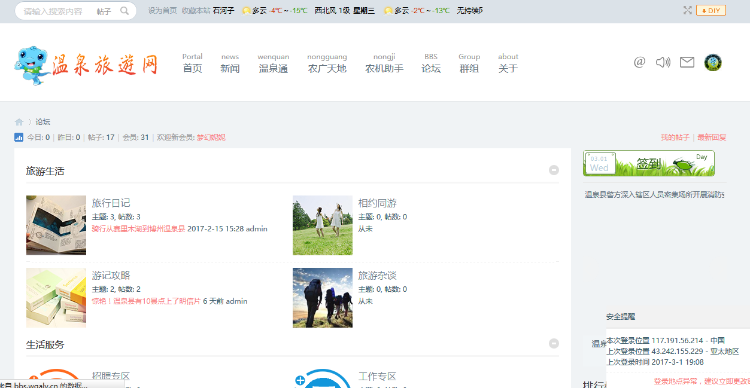
Task: Click the @ mentions icon
Action: tap(640, 62)
